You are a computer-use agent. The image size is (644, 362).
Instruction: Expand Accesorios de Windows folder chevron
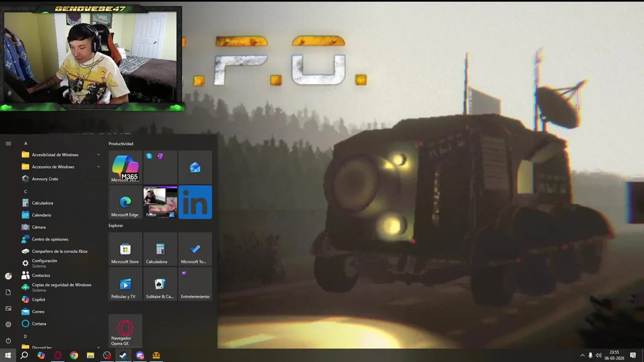[x=98, y=167]
